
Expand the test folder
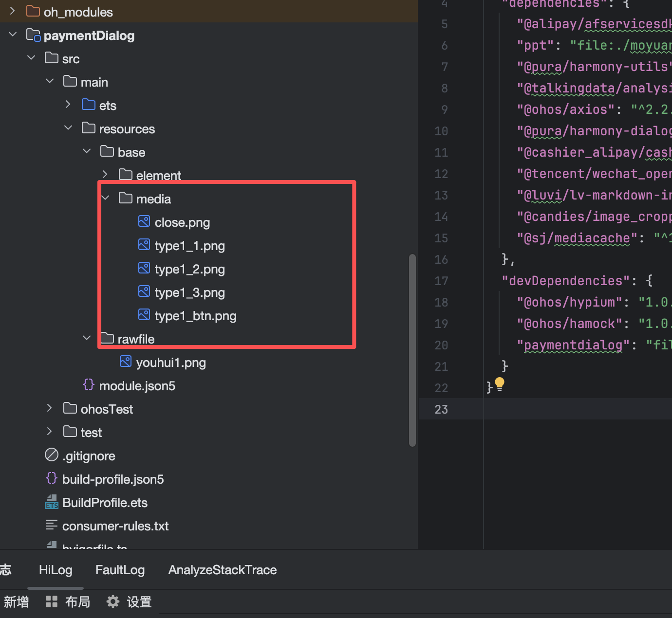coord(50,432)
